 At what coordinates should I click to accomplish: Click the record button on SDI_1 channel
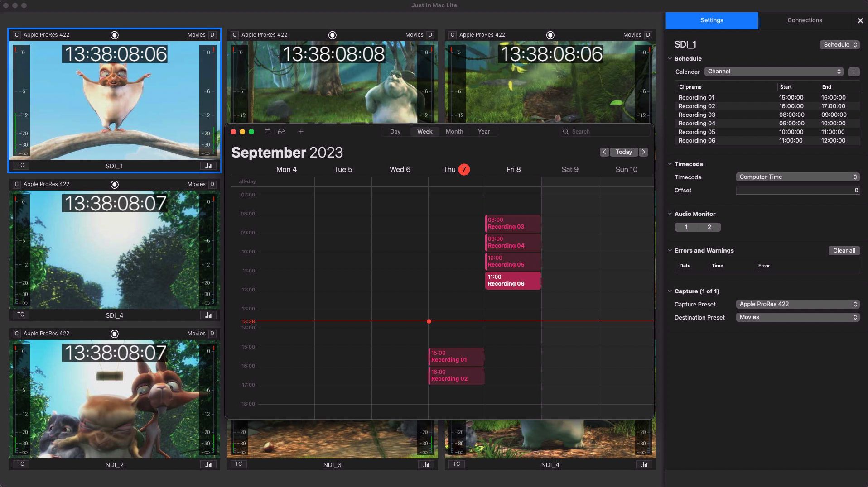(115, 35)
